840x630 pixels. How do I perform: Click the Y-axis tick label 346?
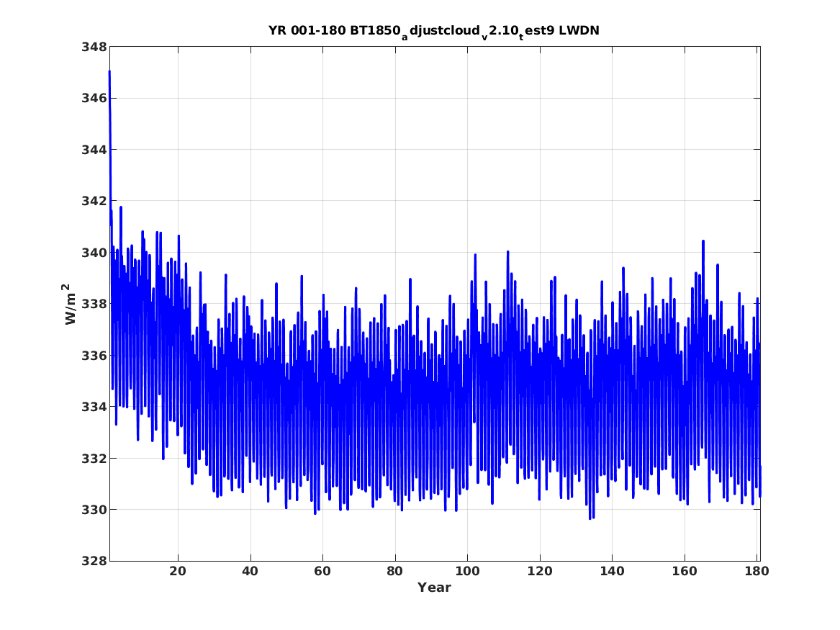(94, 99)
